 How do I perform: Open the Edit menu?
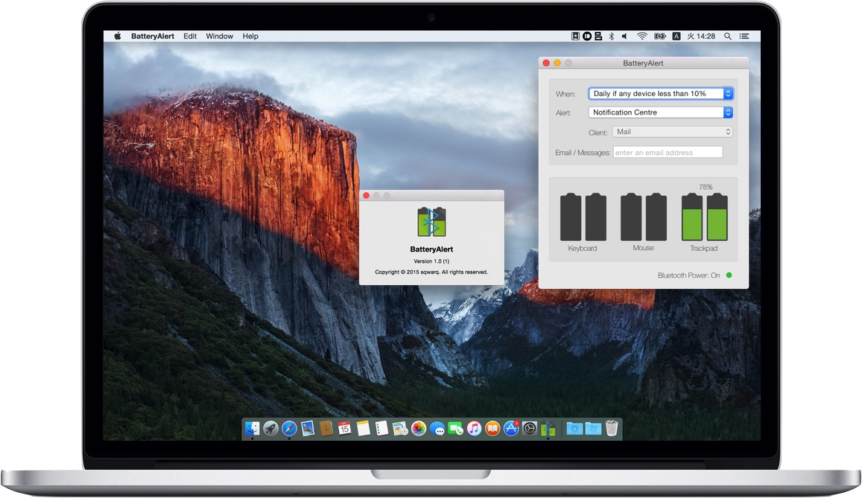tap(190, 36)
